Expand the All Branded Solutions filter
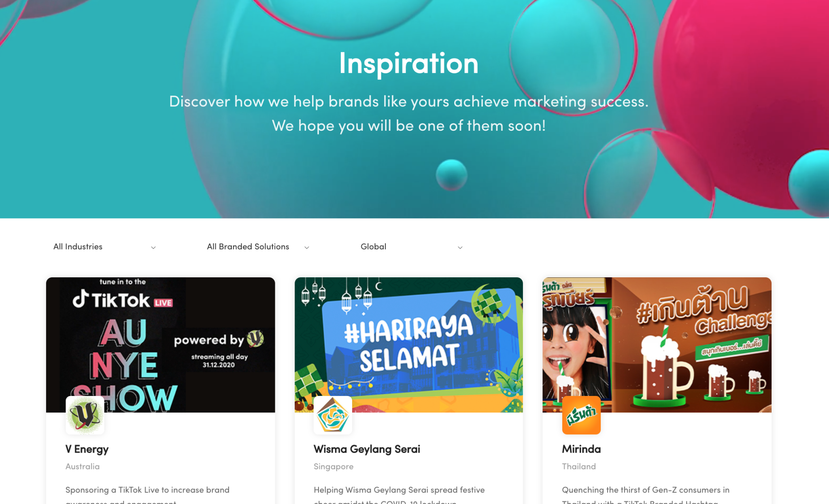Image resolution: width=829 pixels, height=504 pixels. tap(258, 247)
